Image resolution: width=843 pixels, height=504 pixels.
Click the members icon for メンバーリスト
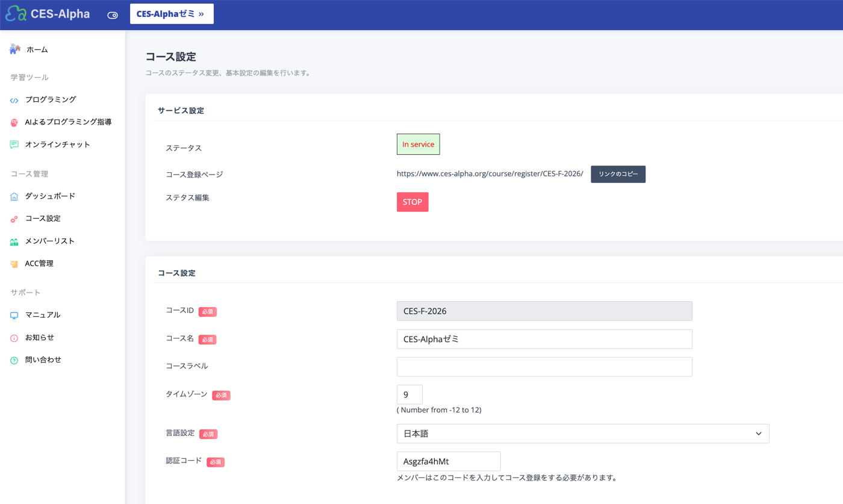click(x=14, y=241)
